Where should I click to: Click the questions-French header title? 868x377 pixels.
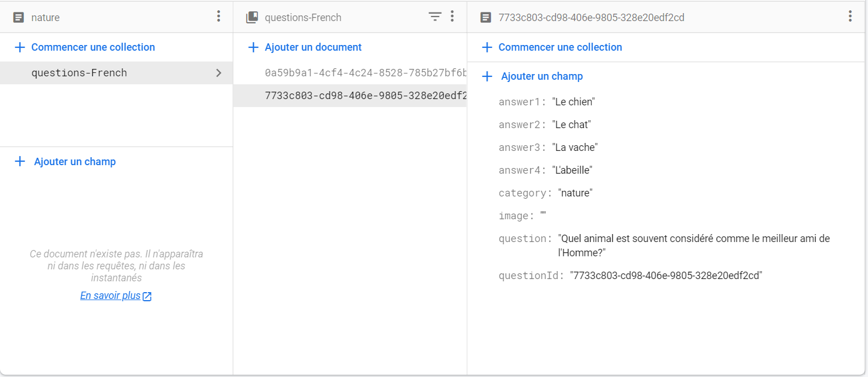[303, 18]
